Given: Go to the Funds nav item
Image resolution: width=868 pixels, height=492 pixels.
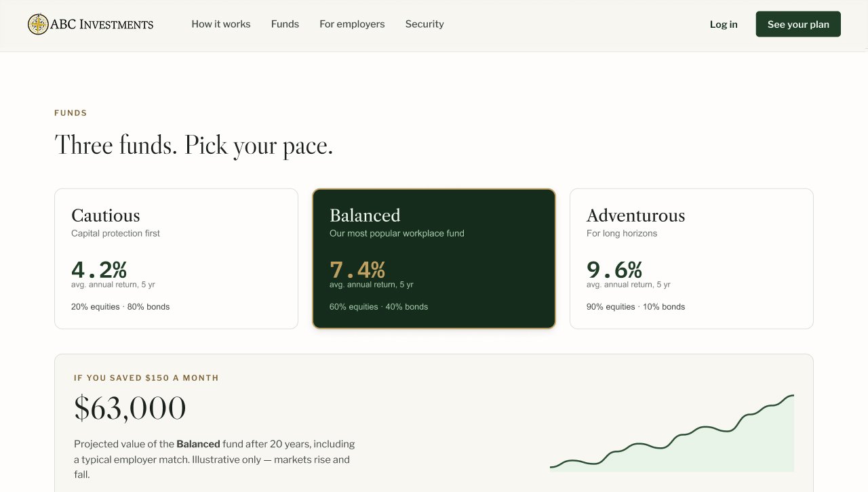Looking at the screenshot, I should click(x=285, y=24).
